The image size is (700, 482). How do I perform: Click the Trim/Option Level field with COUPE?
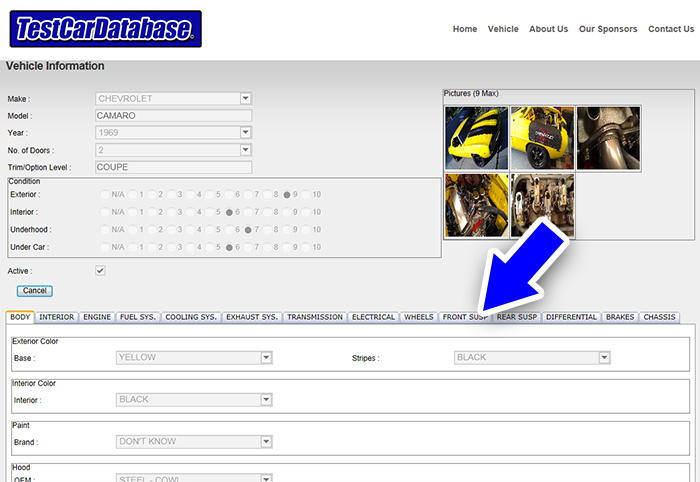(174, 167)
